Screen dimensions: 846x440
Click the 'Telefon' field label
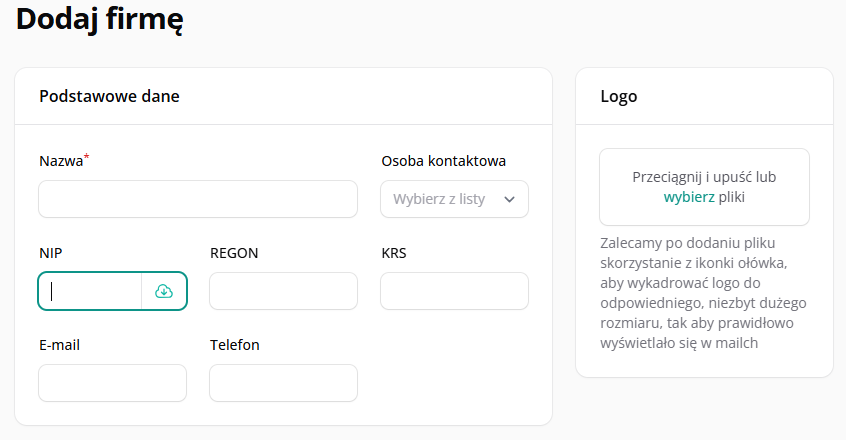[235, 345]
